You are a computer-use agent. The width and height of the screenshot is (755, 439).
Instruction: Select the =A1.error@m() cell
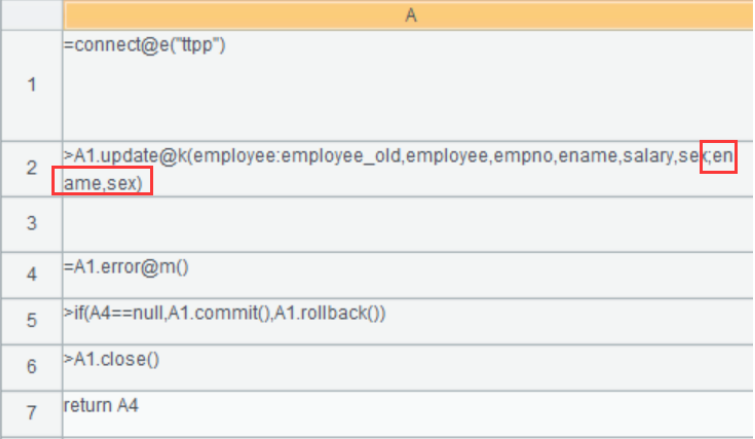click(x=409, y=273)
